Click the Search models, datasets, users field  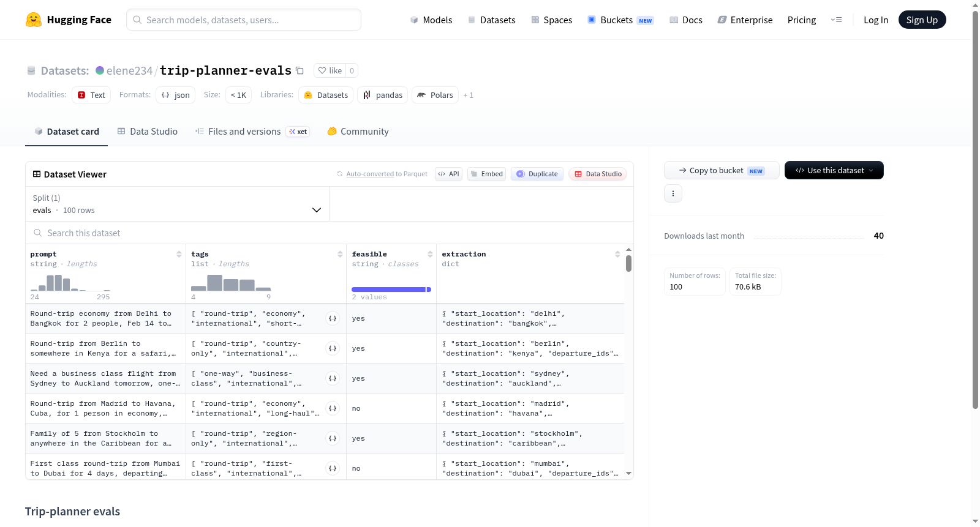(244, 20)
